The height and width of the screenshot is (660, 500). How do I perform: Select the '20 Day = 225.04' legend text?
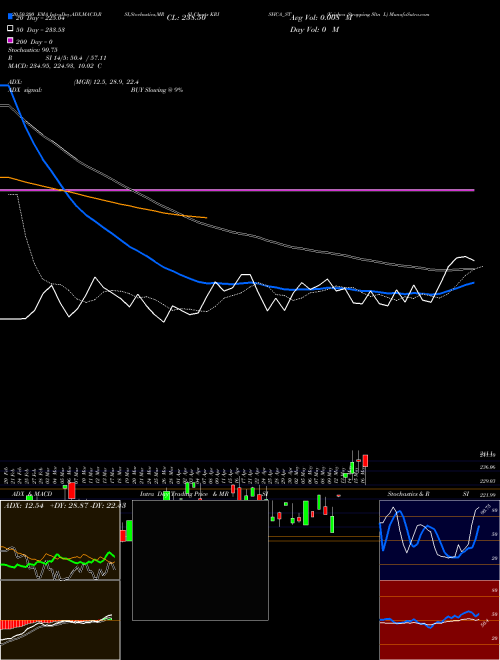(x=40, y=18)
